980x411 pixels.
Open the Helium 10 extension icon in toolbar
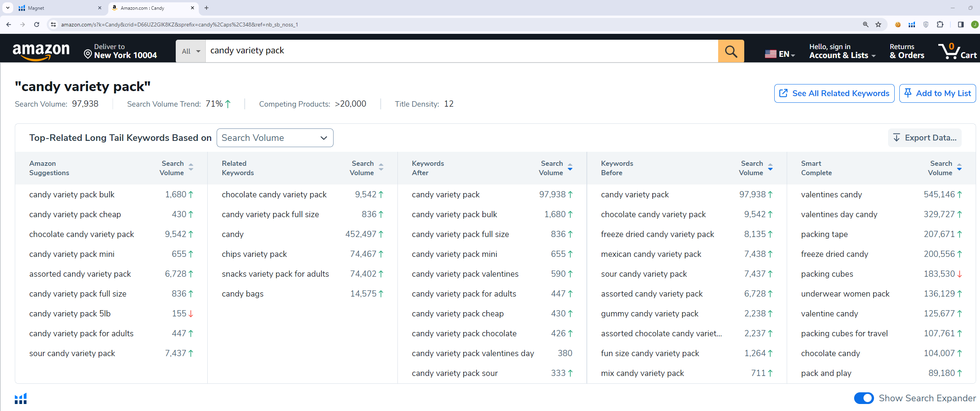pos(912,25)
